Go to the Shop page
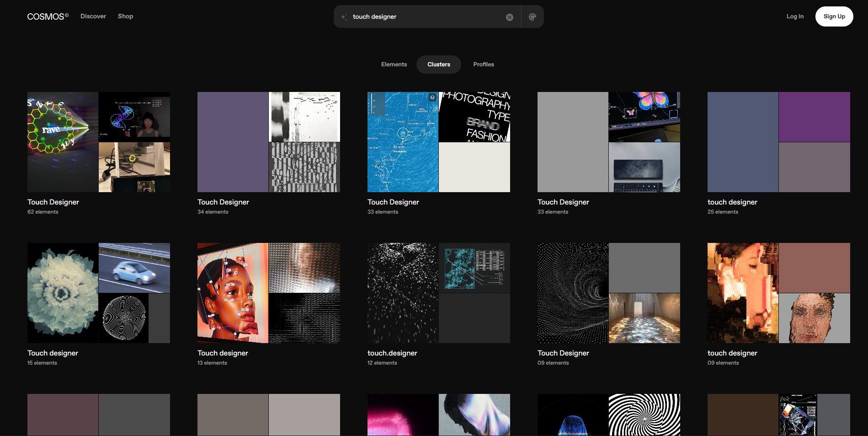The height and width of the screenshot is (436, 868). pyautogui.click(x=125, y=16)
